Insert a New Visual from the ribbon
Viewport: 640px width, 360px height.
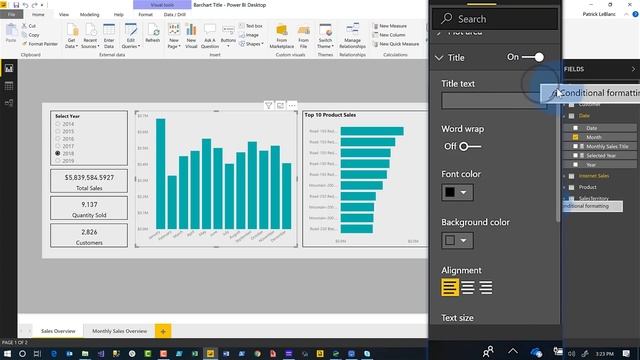pyautogui.click(x=191, y=36)
